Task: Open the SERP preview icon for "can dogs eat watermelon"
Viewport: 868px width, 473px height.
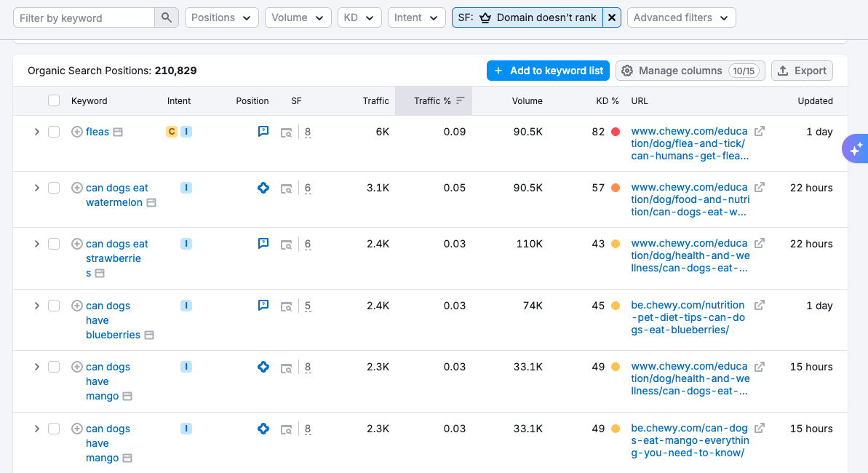Action: point(286,188)
